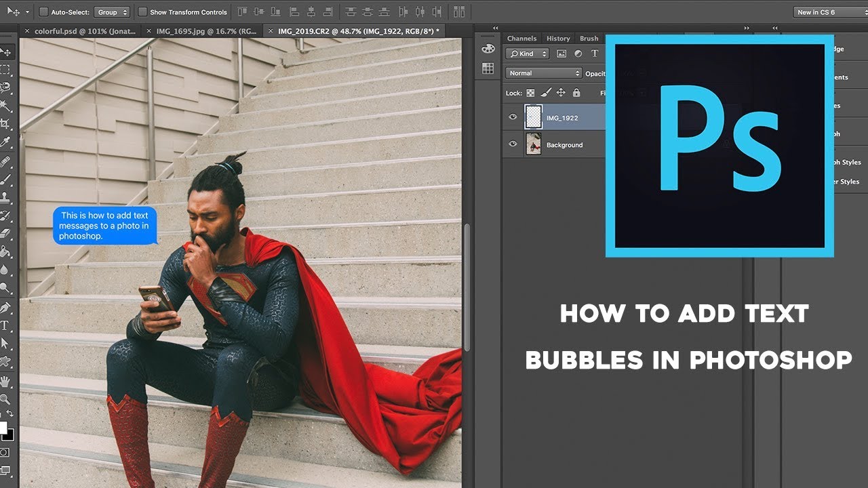Select the Paint Bucket tool

point(6,252)
